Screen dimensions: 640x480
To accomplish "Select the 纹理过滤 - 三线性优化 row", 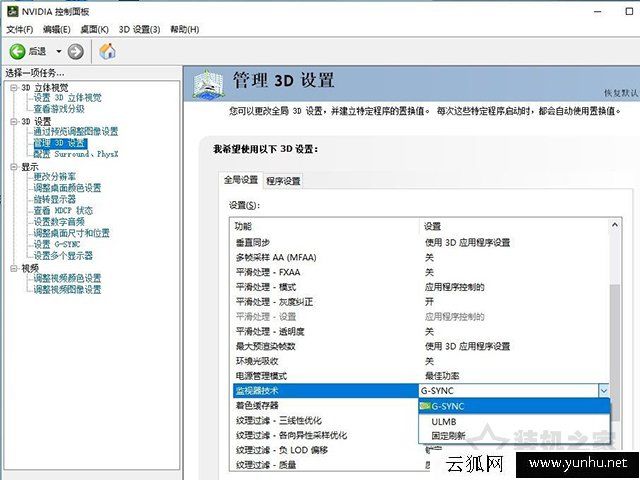I will [326, 420].
